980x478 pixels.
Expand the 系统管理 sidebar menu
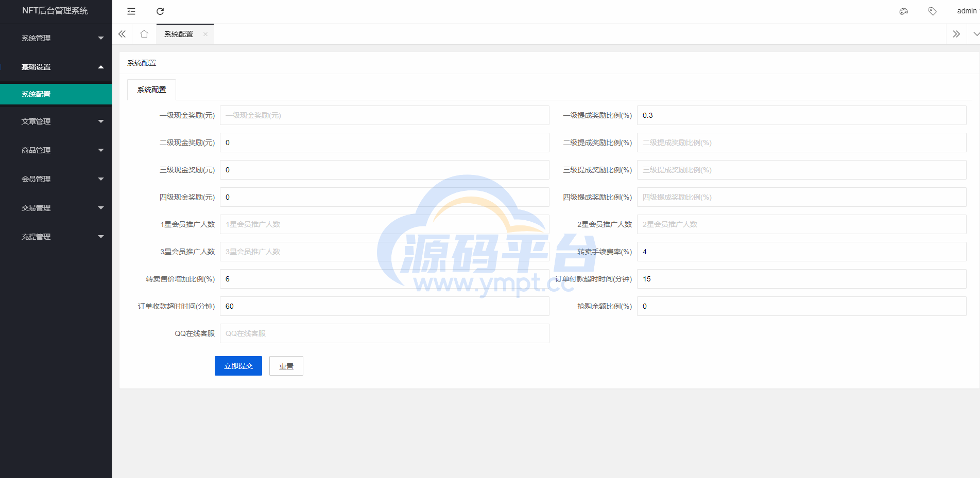pos(56,38)
